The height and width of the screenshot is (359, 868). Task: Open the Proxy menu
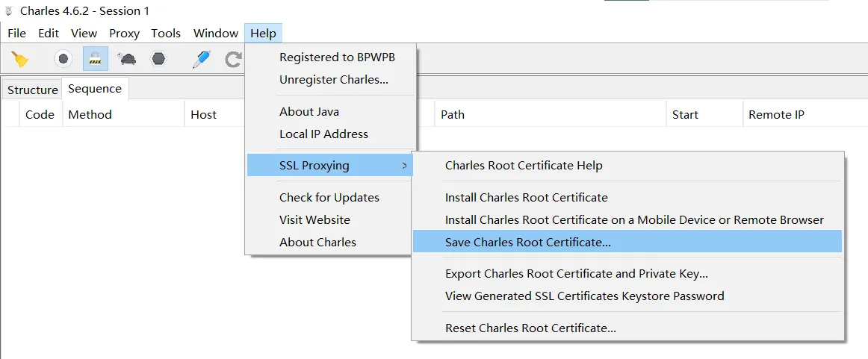(124, 33)
